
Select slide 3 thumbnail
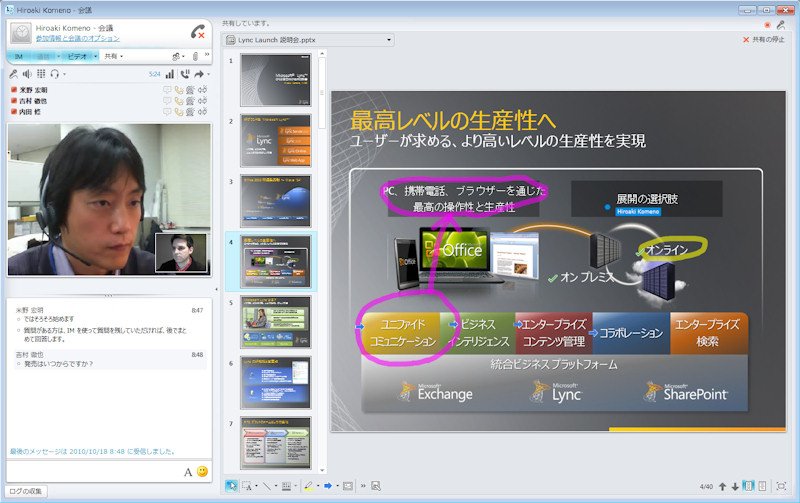[276, 201]
